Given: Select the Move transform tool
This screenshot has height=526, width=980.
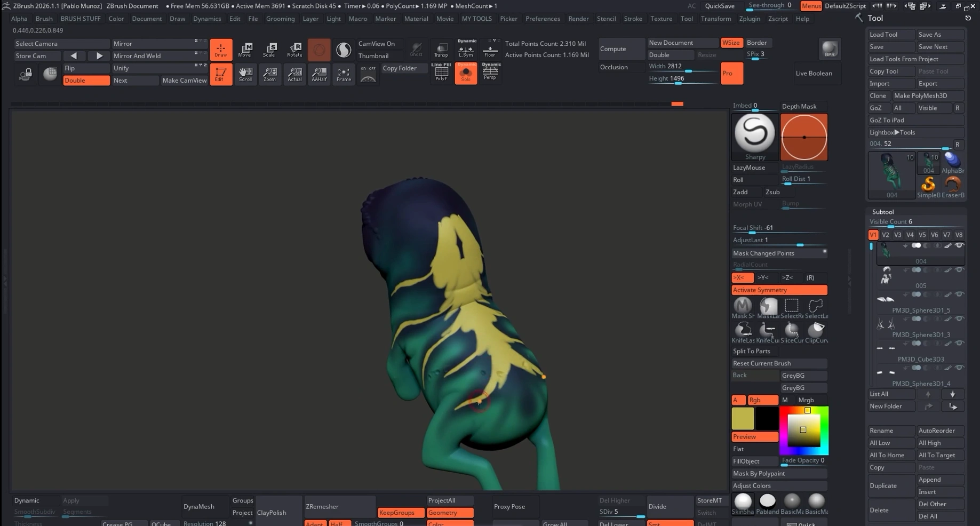Looking at the screenshot, I should pos(244,50).
